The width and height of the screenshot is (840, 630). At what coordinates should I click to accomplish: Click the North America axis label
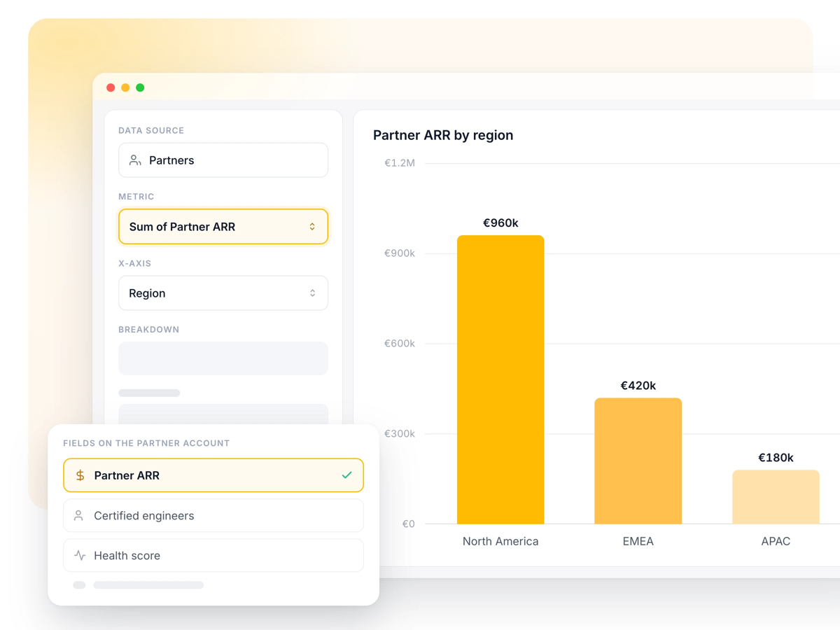[x=500, y=541]
